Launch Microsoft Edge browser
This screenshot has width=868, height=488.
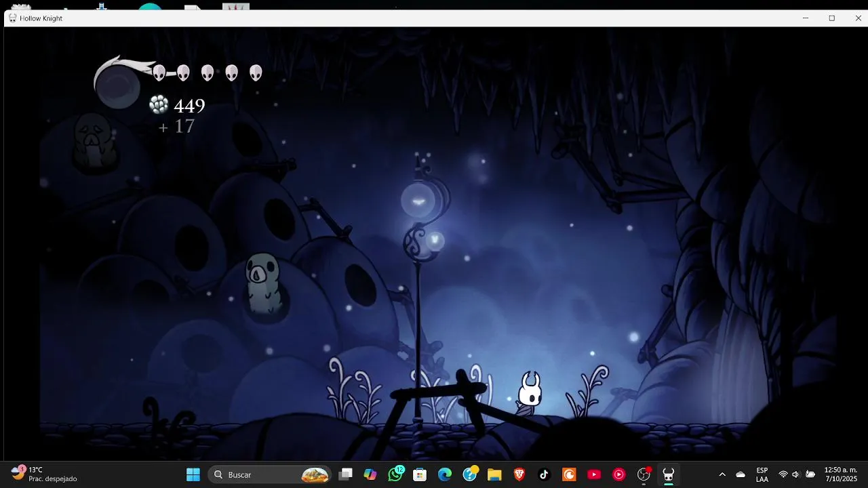(x=445, y=474)
